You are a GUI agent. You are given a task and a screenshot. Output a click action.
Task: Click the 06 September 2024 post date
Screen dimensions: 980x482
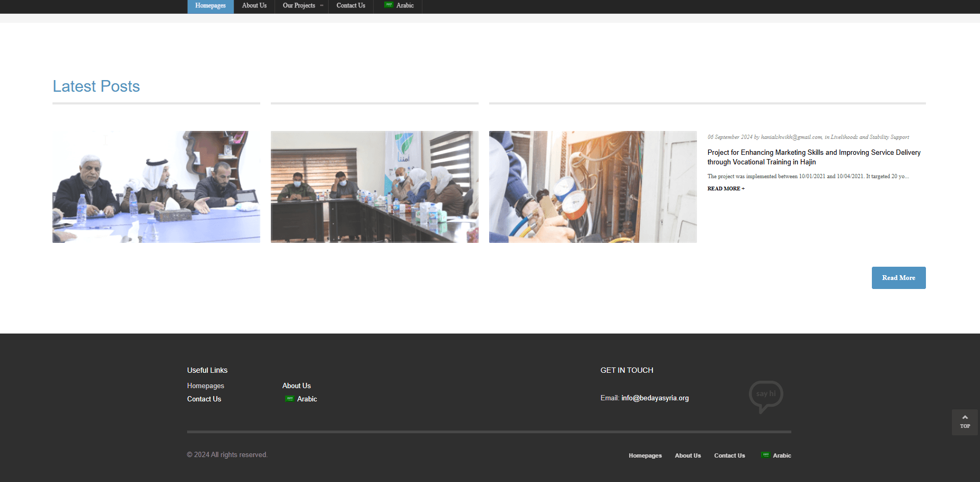click(x=730, y=137)
